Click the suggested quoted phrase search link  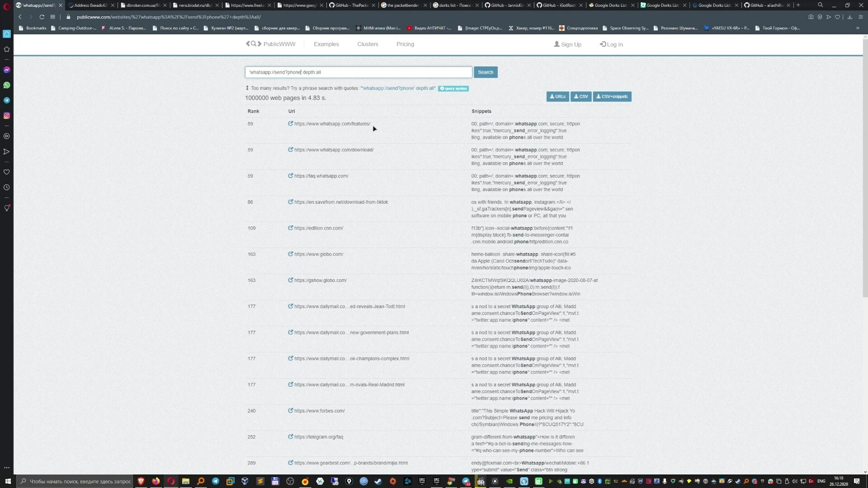(x=398, y=88)
